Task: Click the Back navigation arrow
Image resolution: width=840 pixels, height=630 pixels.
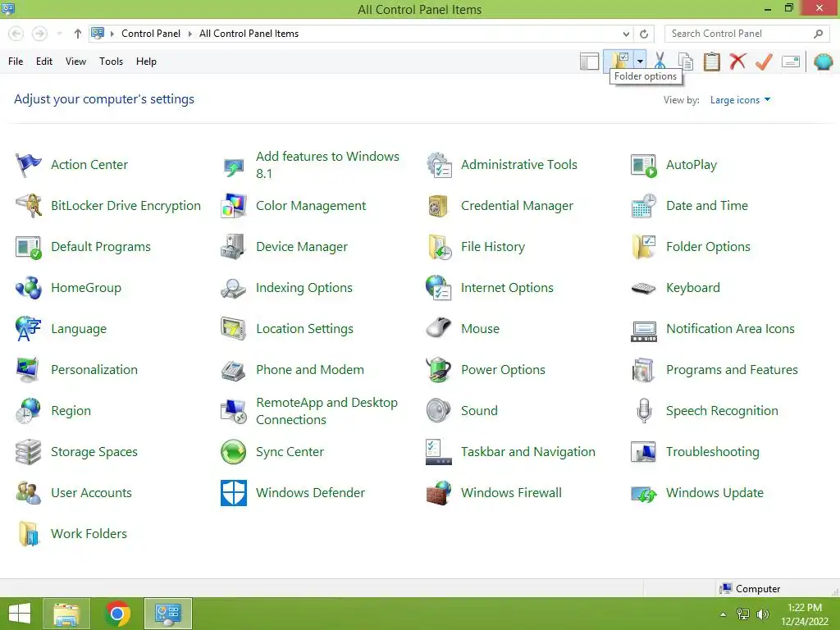Action: [x=16, y=34]
